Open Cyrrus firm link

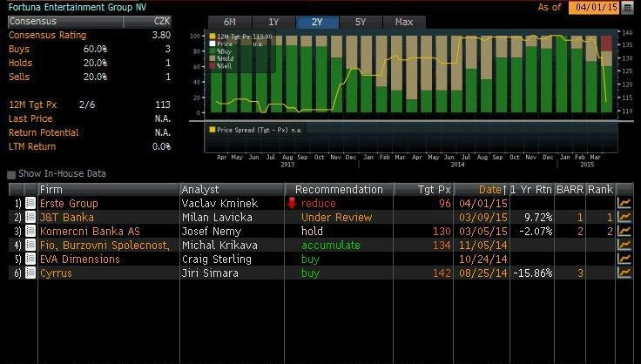[56, 273]
